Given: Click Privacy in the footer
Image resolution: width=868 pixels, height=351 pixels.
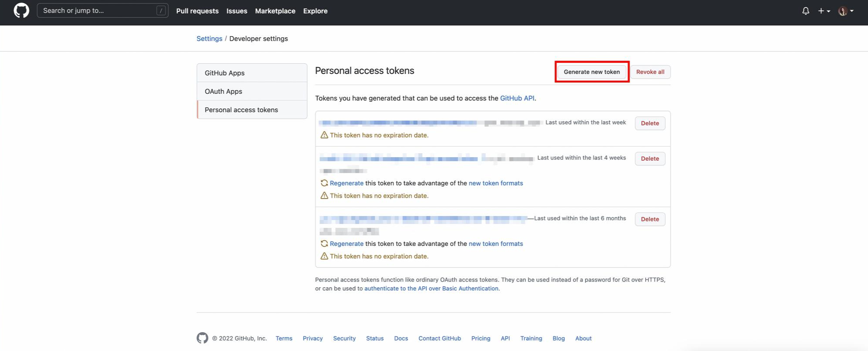Looking at the screenshot, I should click(x=313, y=338).
